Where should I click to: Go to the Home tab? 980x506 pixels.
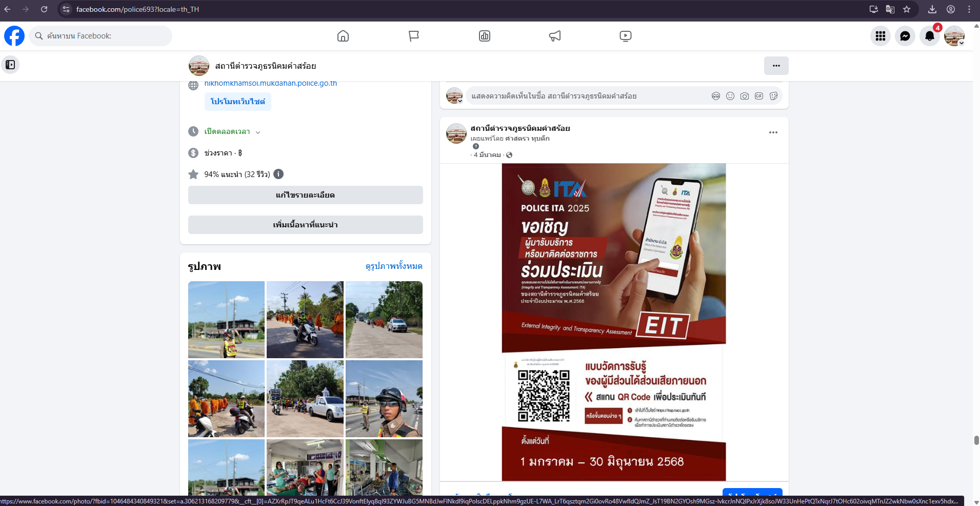[343, 36]
